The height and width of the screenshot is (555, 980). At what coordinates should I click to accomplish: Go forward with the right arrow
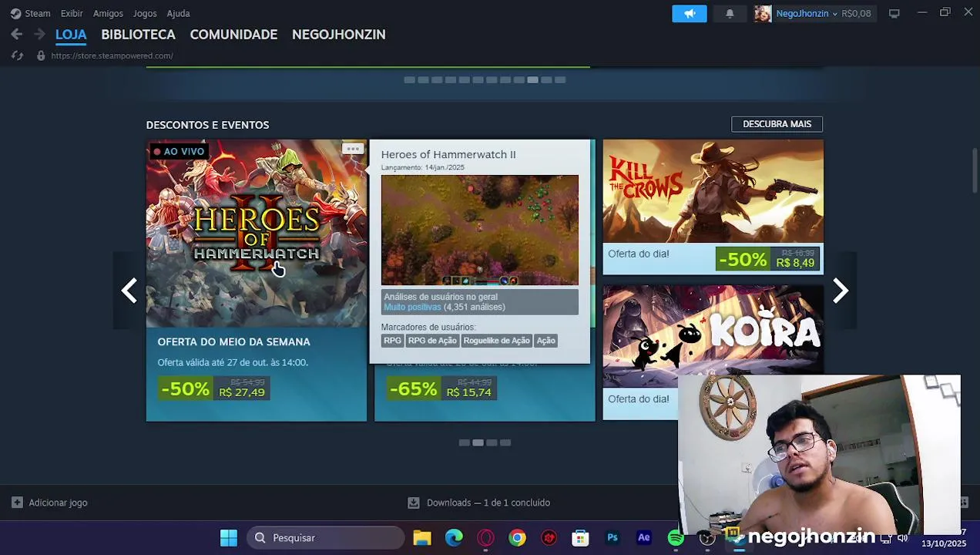[39, 34]
